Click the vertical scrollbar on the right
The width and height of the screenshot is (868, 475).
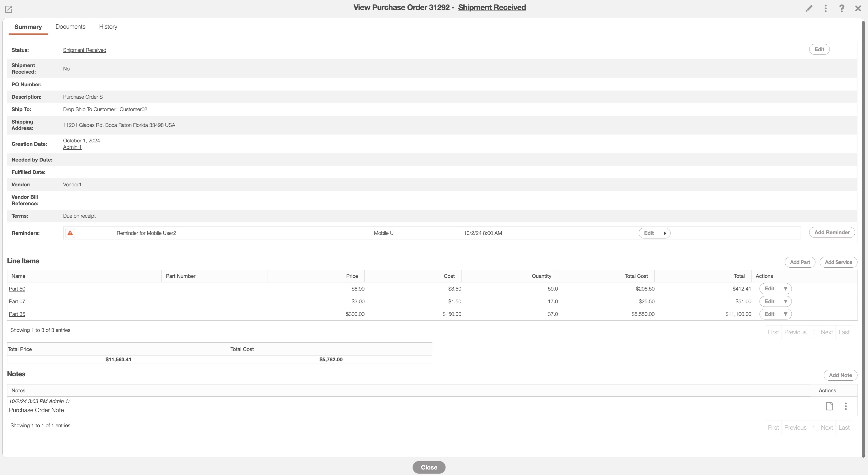(863, 236)
